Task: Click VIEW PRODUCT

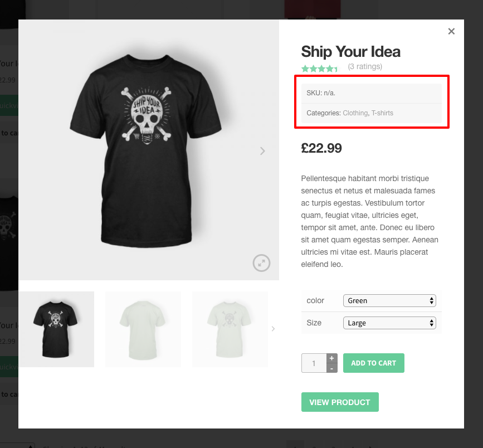Action: 340,402
